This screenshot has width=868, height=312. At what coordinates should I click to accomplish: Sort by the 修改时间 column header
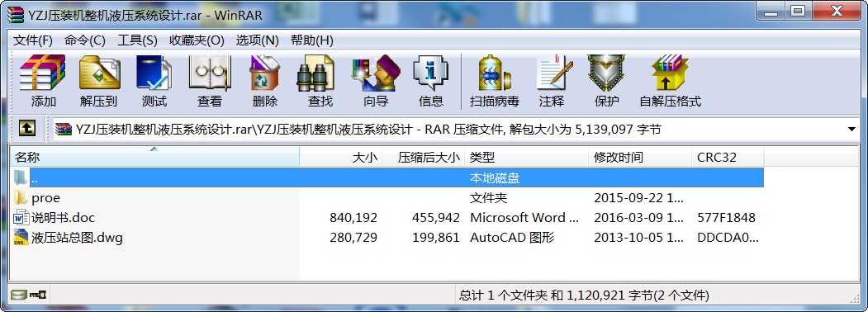640,157
